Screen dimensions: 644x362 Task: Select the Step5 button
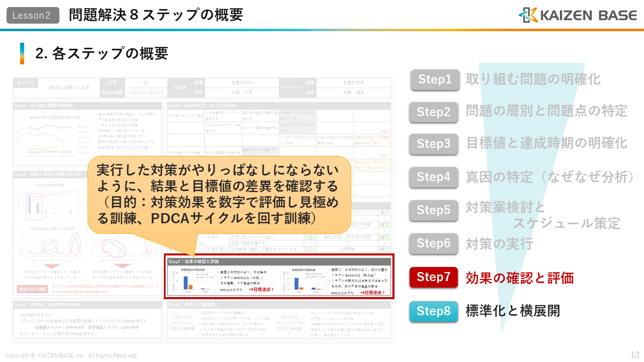pos(434,210)
